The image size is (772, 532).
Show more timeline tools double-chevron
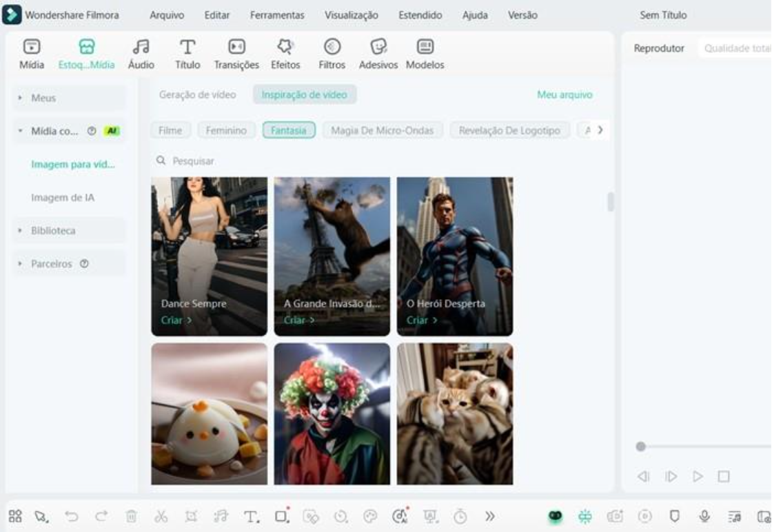pos(490,516)
